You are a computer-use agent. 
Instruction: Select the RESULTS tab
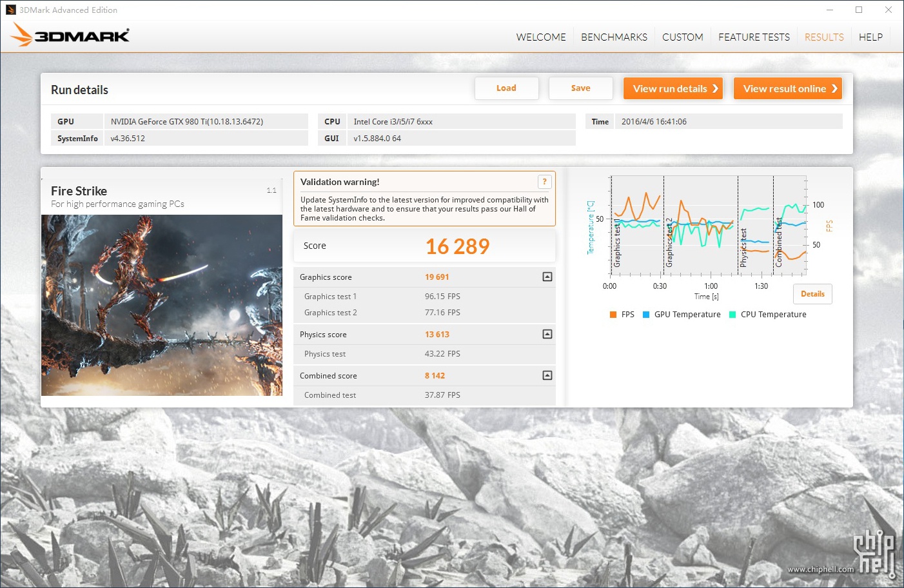824,37
